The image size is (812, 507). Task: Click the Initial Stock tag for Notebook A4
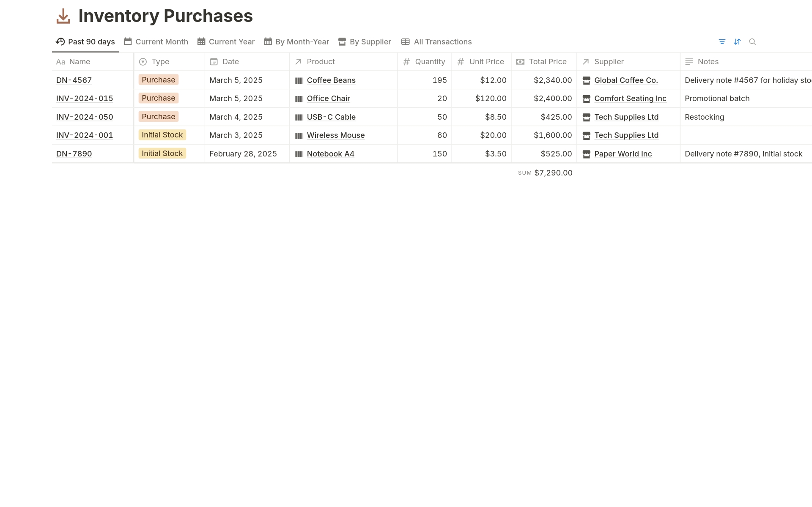[x=162, y=153]
